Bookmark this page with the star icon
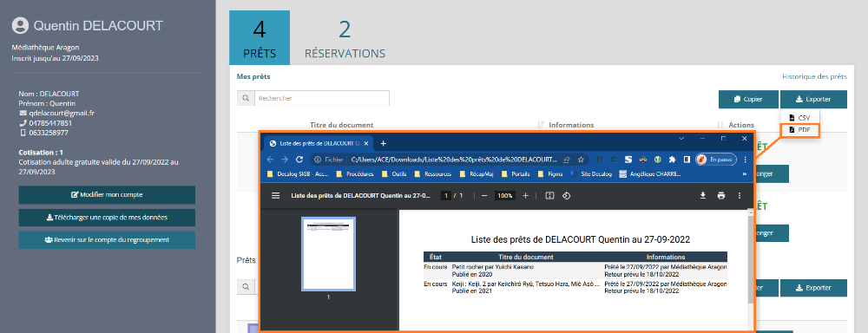 [x=581, y=160]
